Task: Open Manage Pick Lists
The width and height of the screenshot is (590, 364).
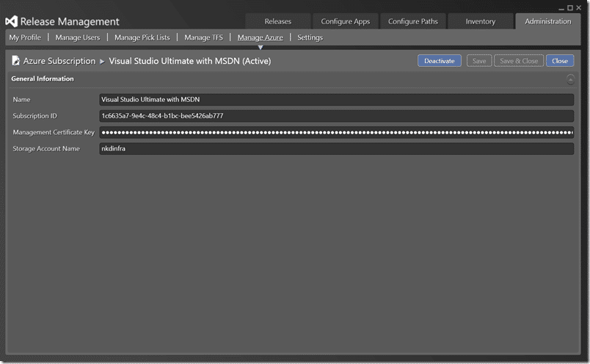Action: point(142,37)
